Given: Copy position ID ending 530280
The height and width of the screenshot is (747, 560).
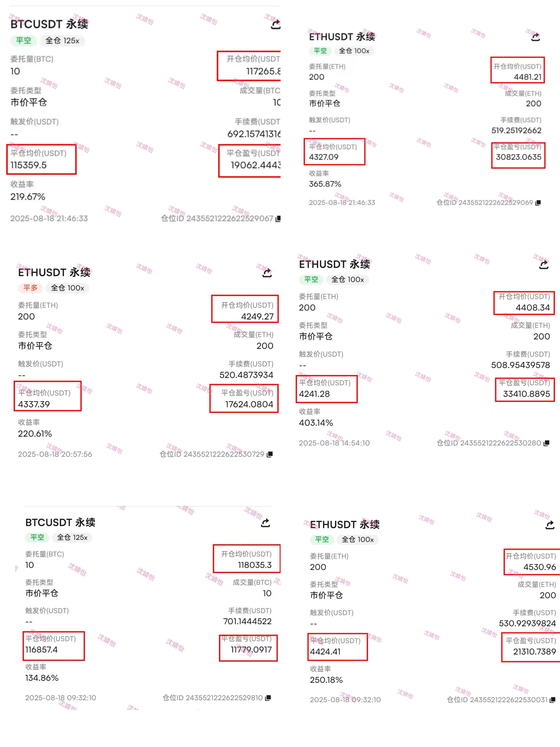Looking at the screenshot, I should [x=547, y=443].
